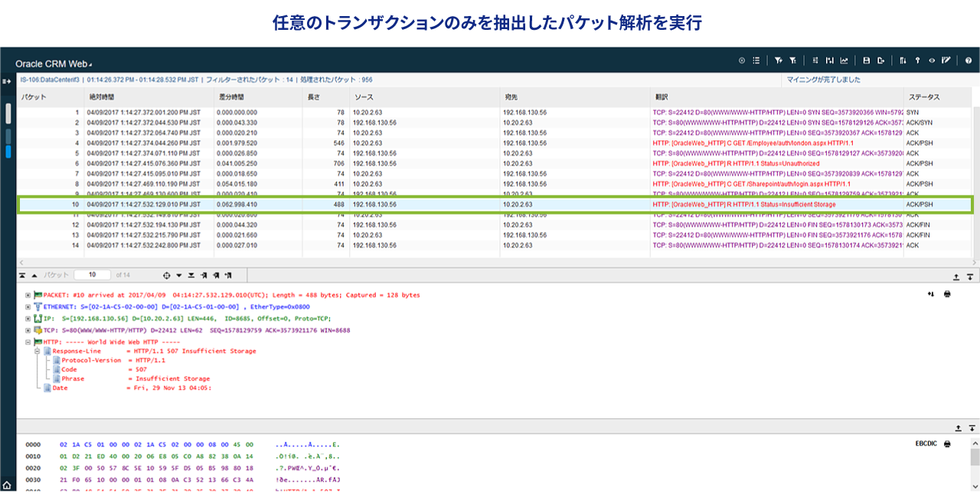Toggle EBCDIC encoding in hex pane
980x494 pixels.
pyautogui.click(x=926, y=443)
